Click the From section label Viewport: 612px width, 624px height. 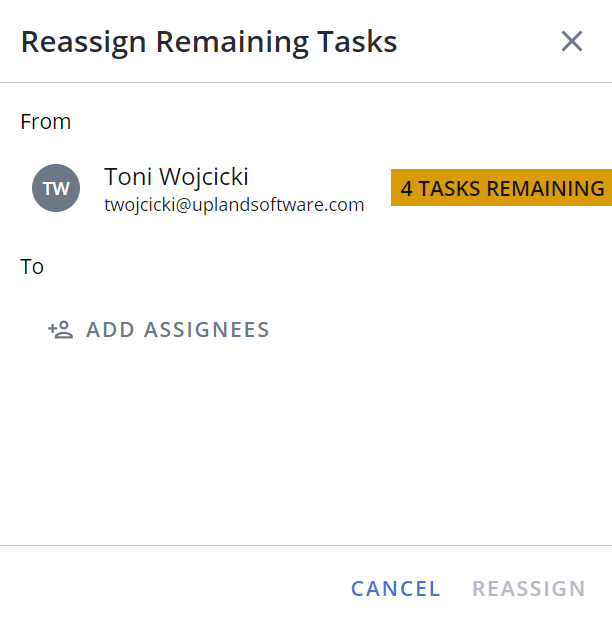(46, 121)
